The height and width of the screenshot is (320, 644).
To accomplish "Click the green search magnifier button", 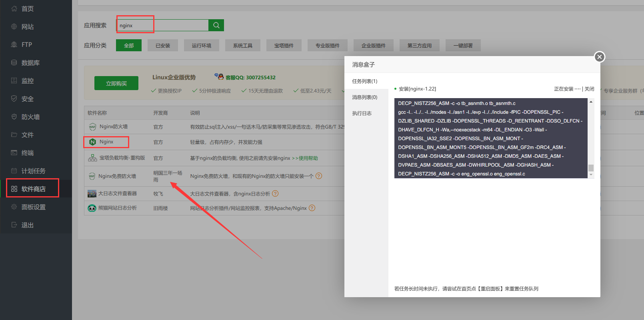I will [216, 25].
